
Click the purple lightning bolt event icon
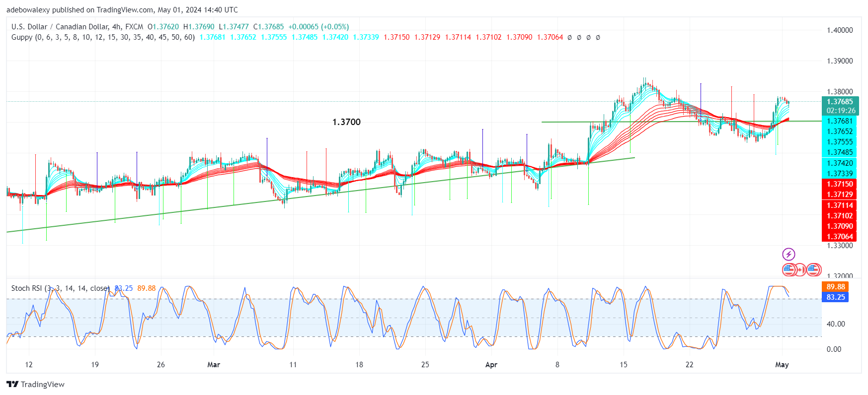[x=789, y=255]
